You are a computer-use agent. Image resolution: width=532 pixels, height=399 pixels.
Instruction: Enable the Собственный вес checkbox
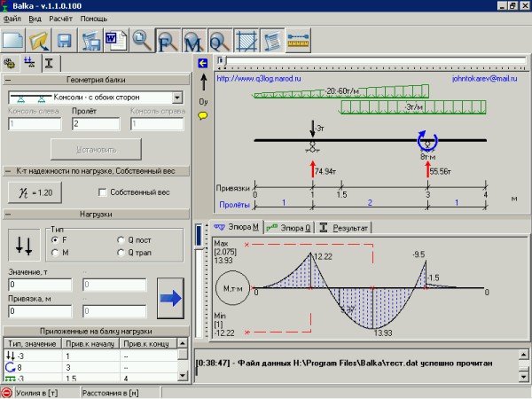click(102, 192)
